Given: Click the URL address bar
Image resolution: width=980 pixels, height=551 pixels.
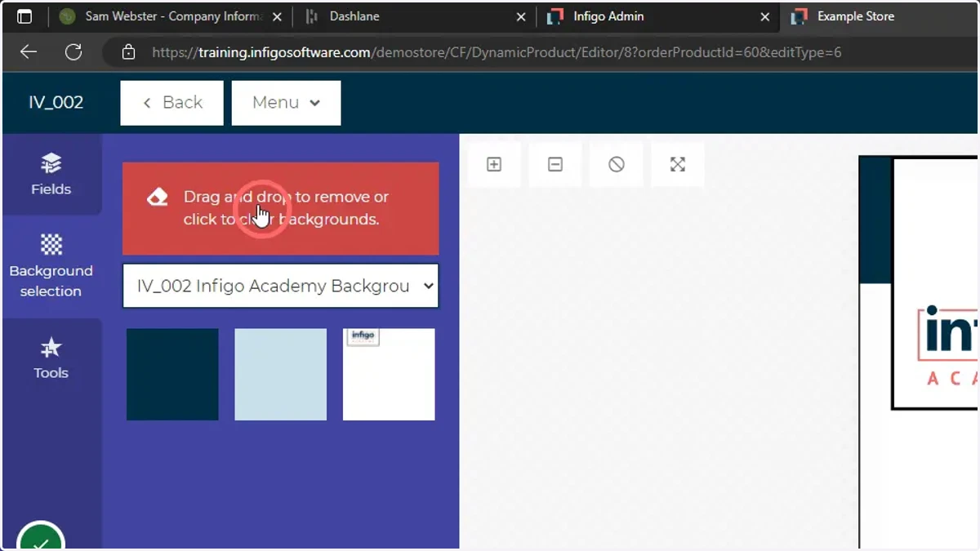Looking at the screenshot, I should (539, 52).
